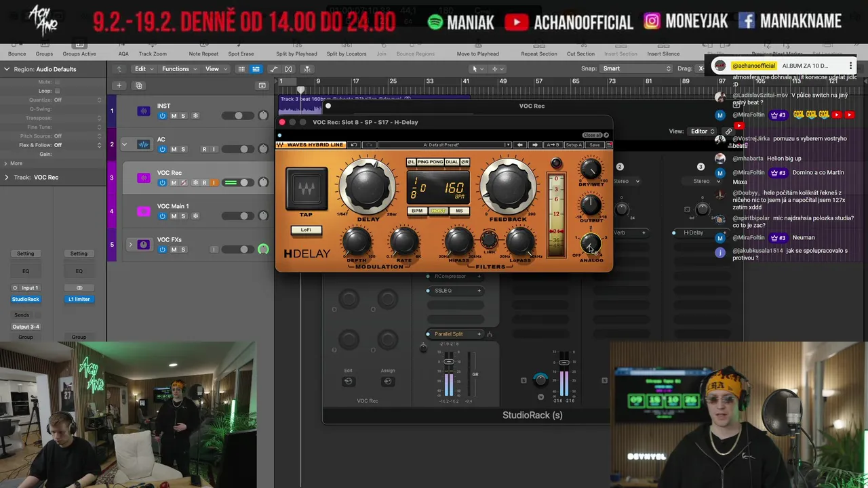This screenshot has height=488, width=868.
Task: Open the View menu in tracks area
Action: pos(216,69)
